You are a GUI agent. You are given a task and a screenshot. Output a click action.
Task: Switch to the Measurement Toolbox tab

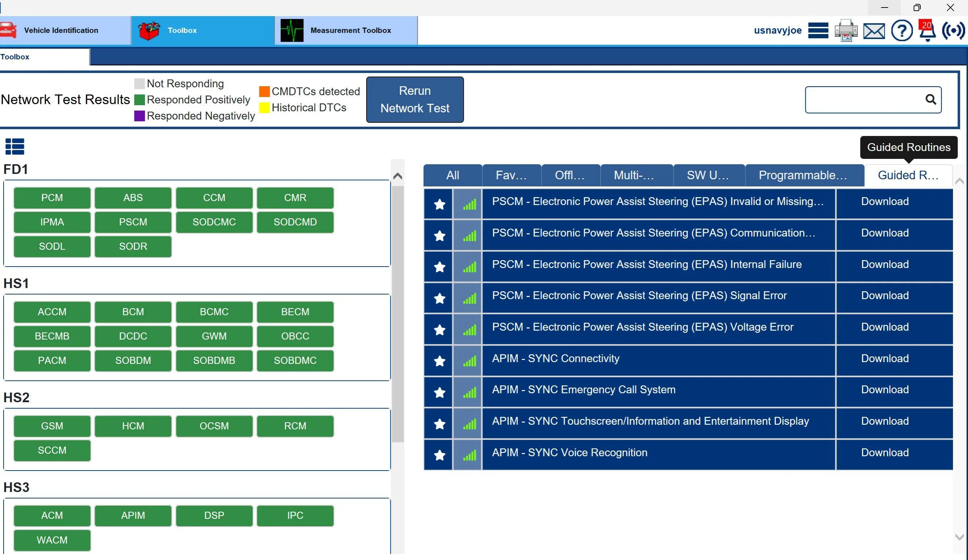pyautogui.click(x=346, y=30)
